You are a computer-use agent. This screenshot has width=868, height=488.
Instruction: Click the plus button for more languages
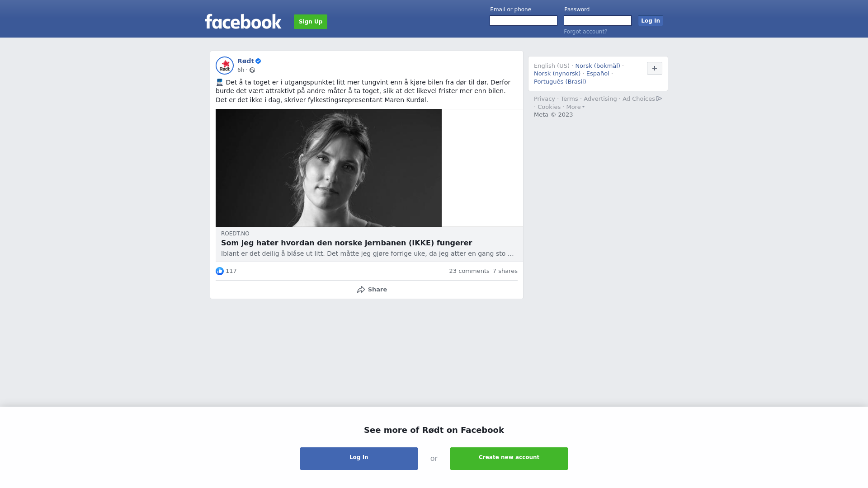pyautogui.click(x=654, y=68)
